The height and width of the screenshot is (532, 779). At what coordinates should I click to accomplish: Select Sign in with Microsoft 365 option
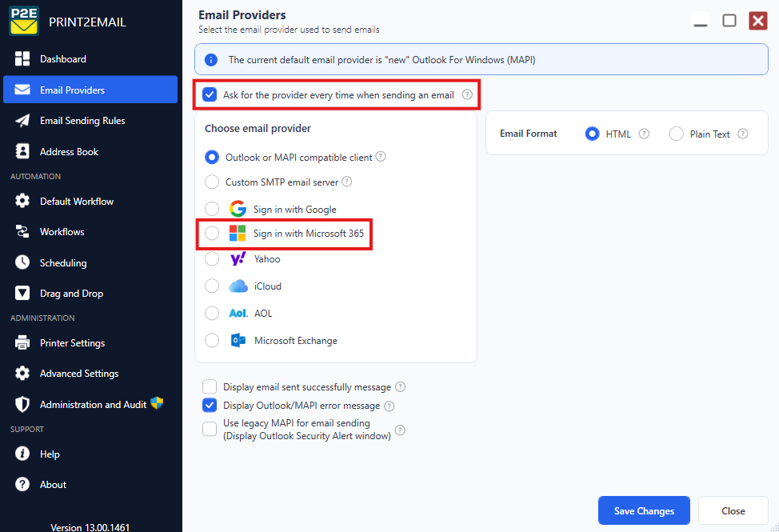212,233
